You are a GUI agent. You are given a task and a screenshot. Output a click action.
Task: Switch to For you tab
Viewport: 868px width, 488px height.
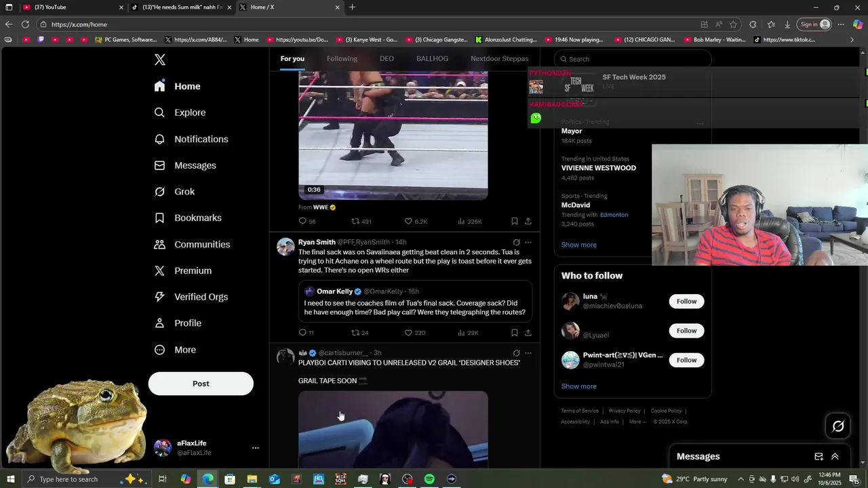(292, 59)
